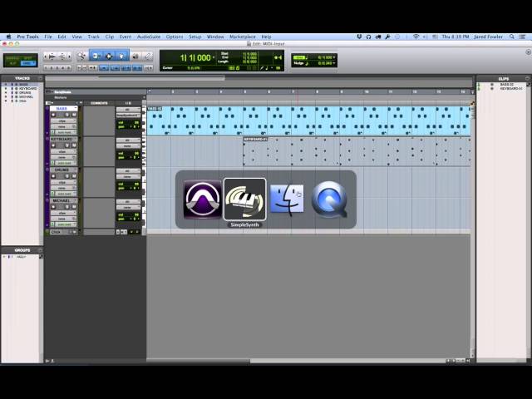Click BASS track volume readout
Image resolution: width=532 pixels, height=399 pixels.
pos(128,122)
